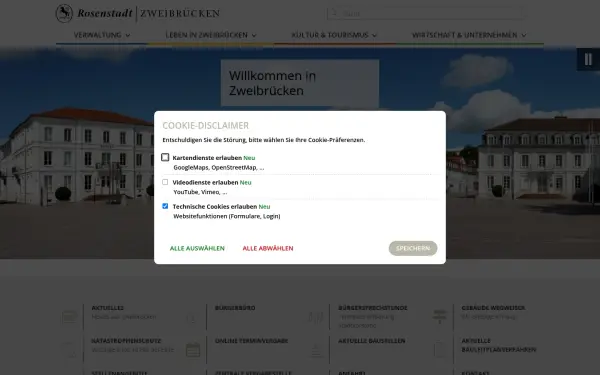Click Alle auswählen in cookie dialog
This screenshot has height=375, width=600.
[197, 248]
